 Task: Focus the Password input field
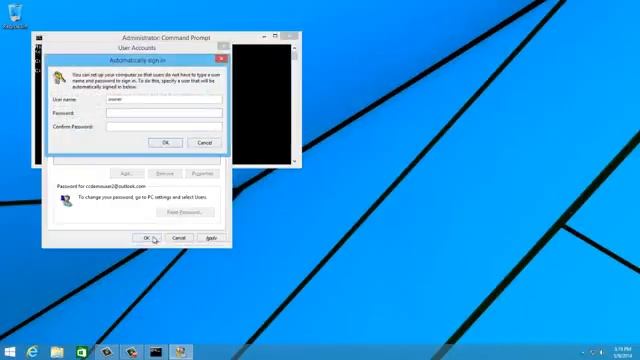[x=164, y=113]
